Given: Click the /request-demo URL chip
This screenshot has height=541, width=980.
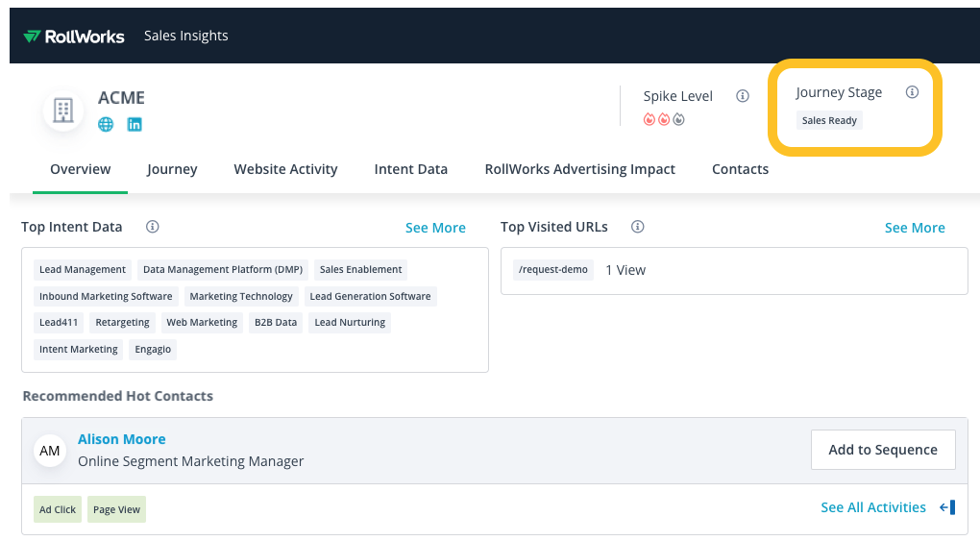Looking at the screenshot, I should point(553,270).
